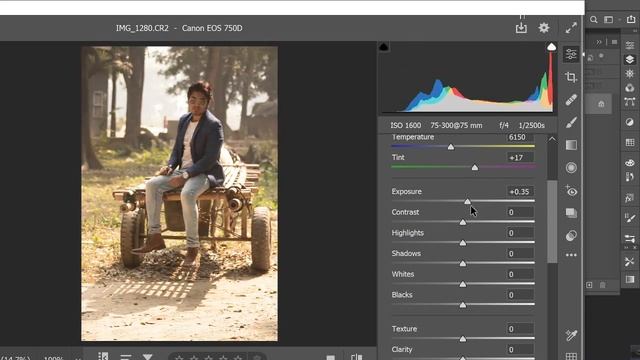Click the Blacks value field

click(x=520, y=295)
